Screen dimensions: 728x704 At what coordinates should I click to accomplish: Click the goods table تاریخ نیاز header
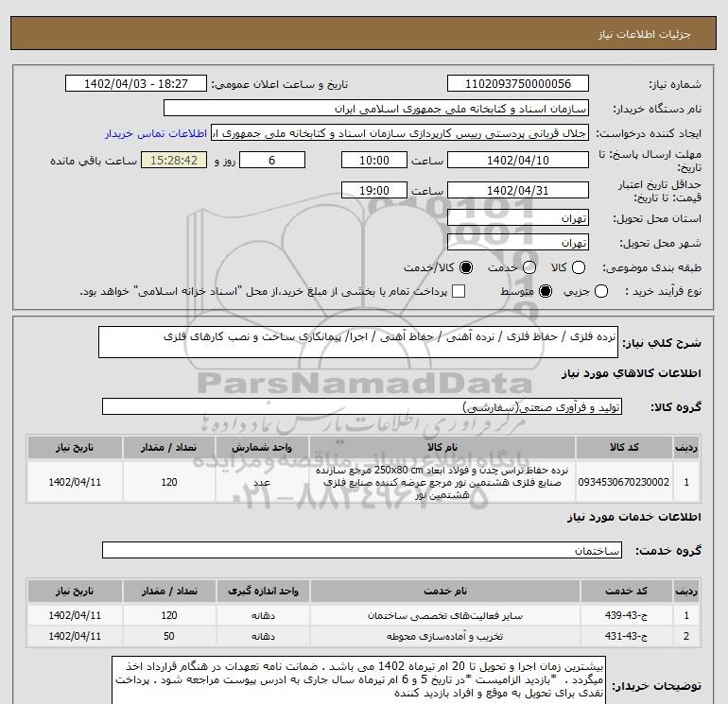(75, 447)
